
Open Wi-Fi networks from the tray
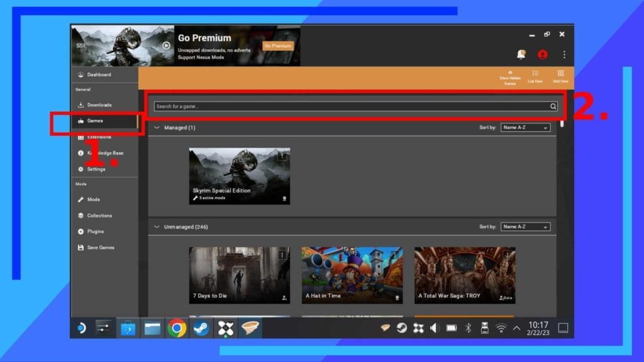coord(501,328)
